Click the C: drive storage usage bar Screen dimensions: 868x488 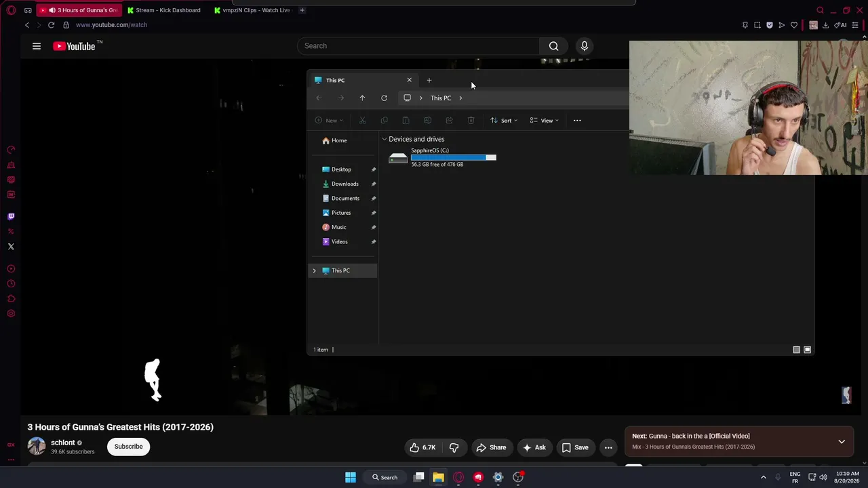[453, 157]
